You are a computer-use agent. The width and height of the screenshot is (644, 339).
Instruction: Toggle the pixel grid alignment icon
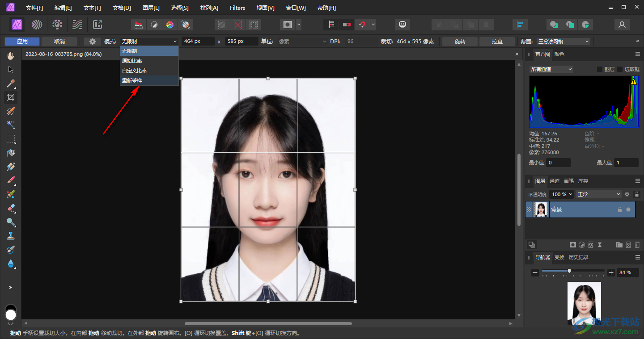click(331, 25)
